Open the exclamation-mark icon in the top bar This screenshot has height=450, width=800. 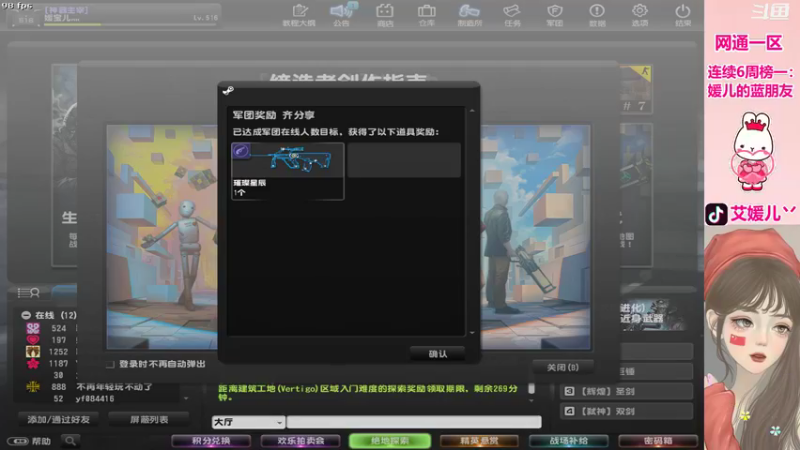[x=597, y=15]
